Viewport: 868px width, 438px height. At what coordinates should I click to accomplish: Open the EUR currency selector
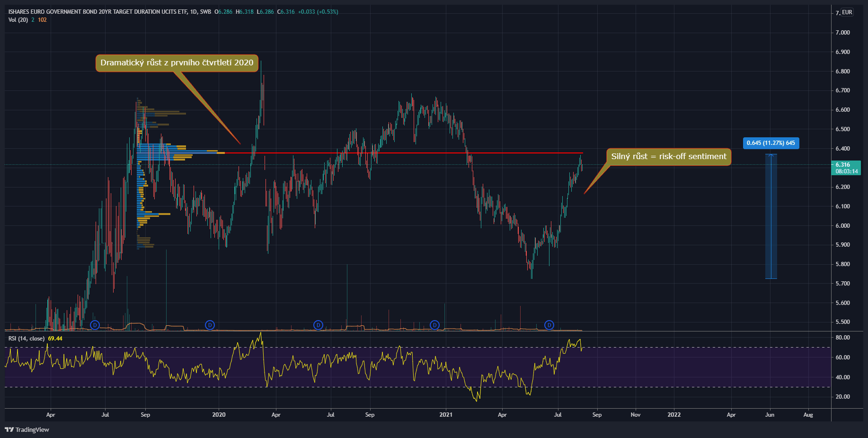[847, 12]
